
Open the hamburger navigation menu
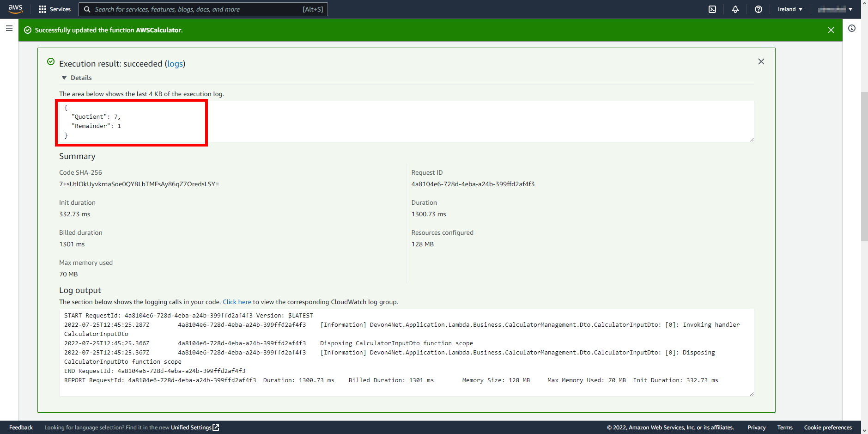pos(9,28)
